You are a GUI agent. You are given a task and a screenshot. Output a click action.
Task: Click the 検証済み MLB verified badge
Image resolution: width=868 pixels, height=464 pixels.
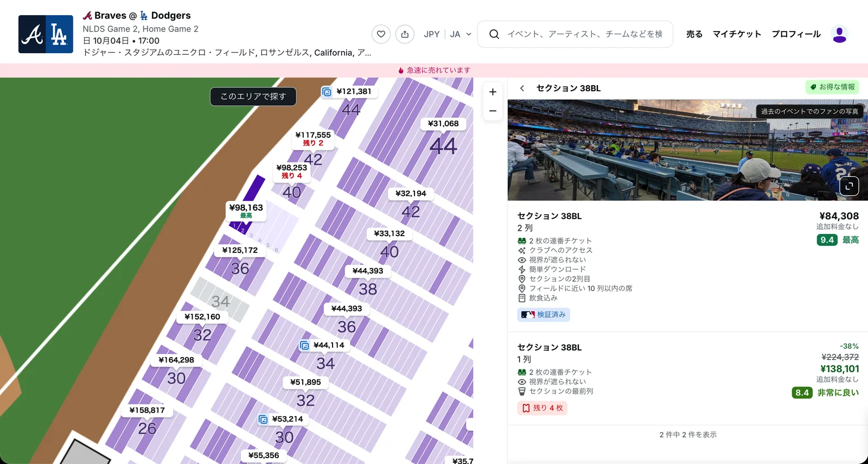click(544, 315)
